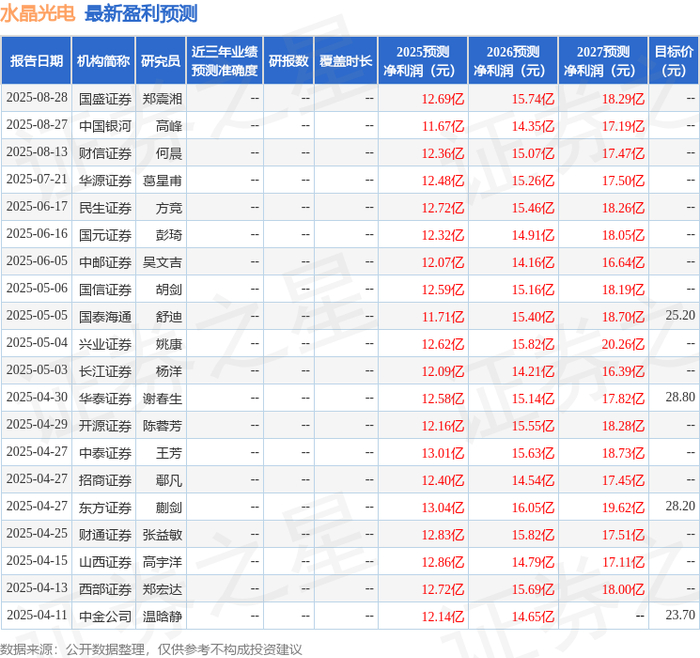
Task: Select the 报告日期 column header
Action: pyautogui.click(x=36, y=61)
